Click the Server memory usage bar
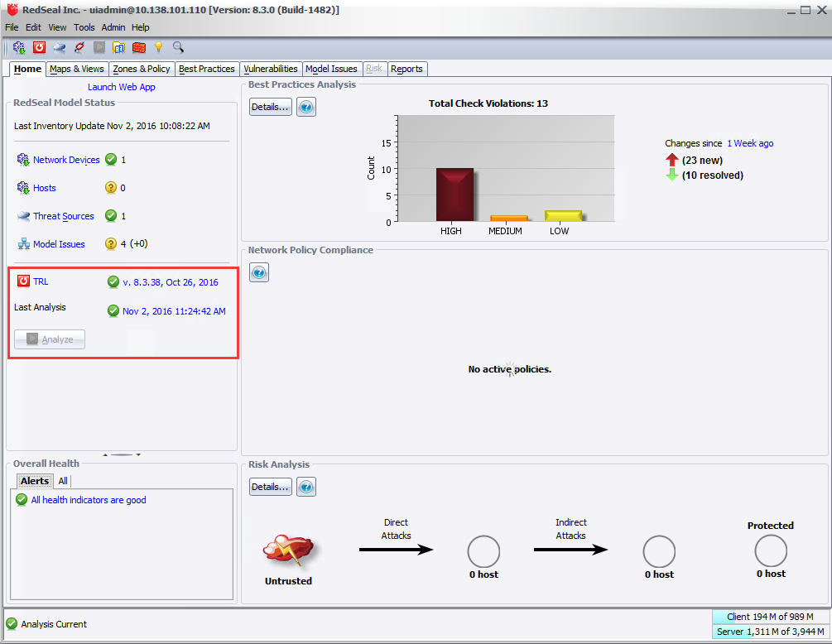 [771, 630]
